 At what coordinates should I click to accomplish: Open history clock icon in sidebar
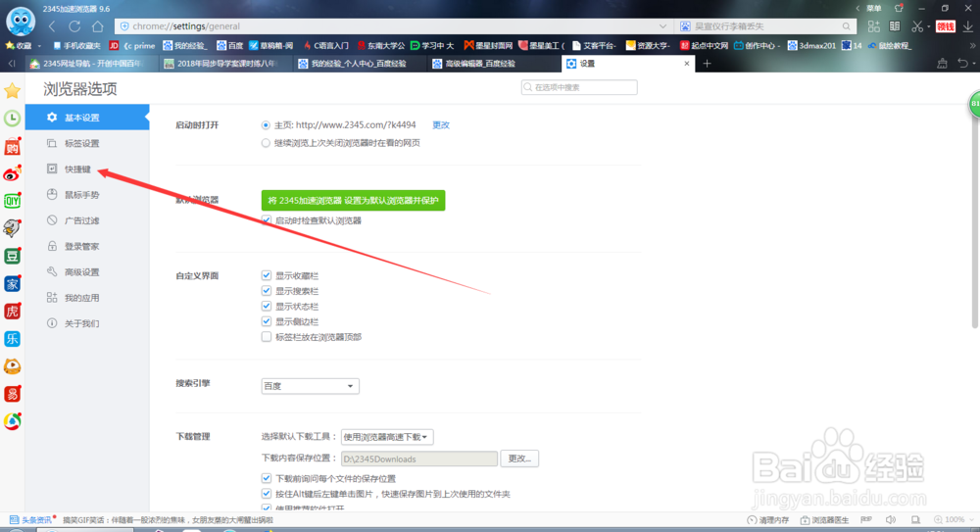[x=12, y=119]
